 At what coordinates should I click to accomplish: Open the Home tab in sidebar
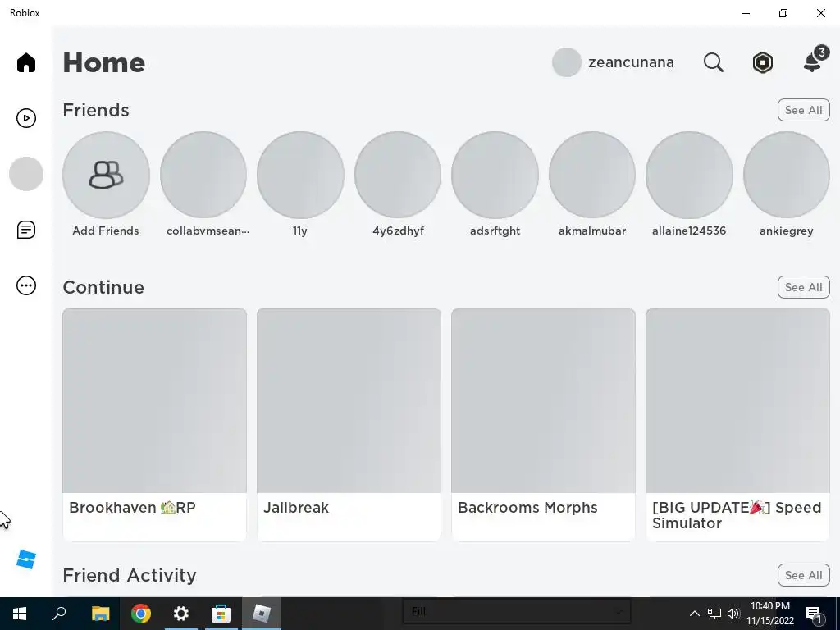tap(25, 62)
